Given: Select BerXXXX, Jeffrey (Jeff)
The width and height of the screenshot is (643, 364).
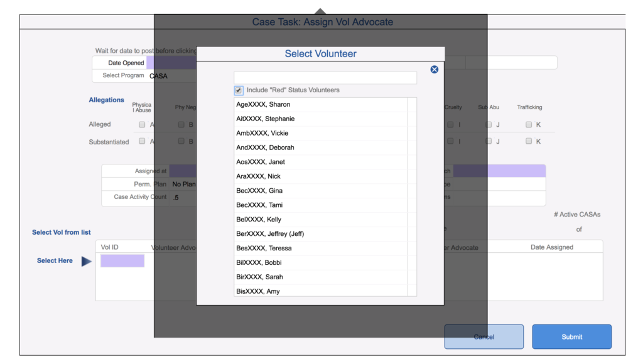Looking at the screenshot, I should coord(320,234).
